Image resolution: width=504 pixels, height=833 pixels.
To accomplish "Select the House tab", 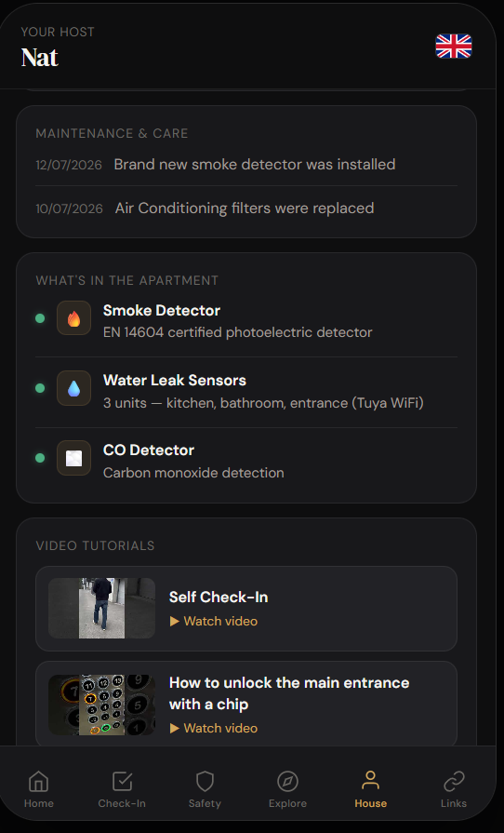I will coord(370,789).
